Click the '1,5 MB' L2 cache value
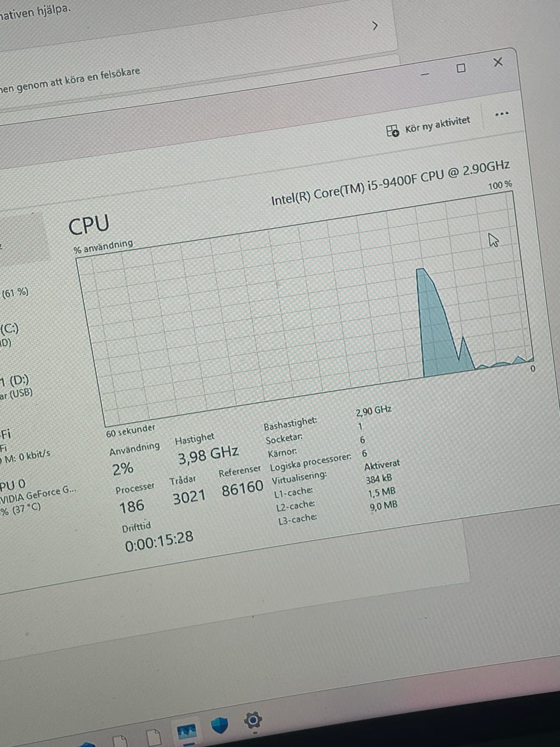The image size is (560, 747). [x=381, y=493]
